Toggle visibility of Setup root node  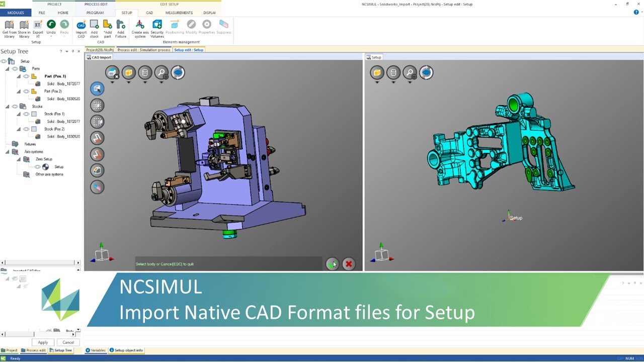pos(4,61)
